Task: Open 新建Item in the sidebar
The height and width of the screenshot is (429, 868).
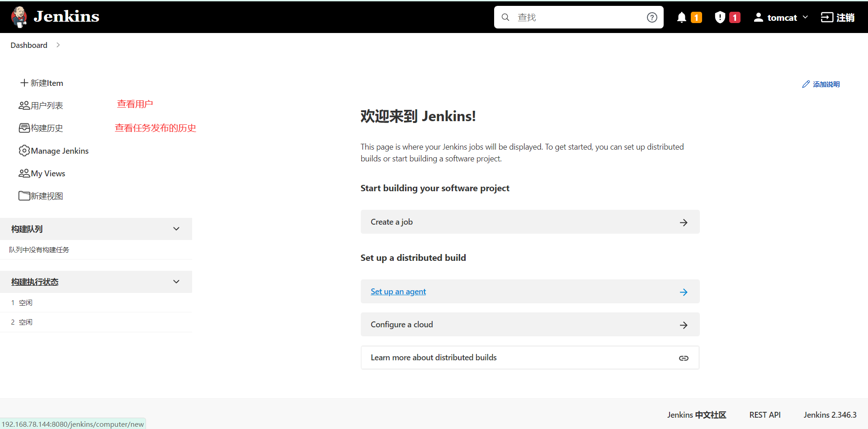Action: coord(42,83)
